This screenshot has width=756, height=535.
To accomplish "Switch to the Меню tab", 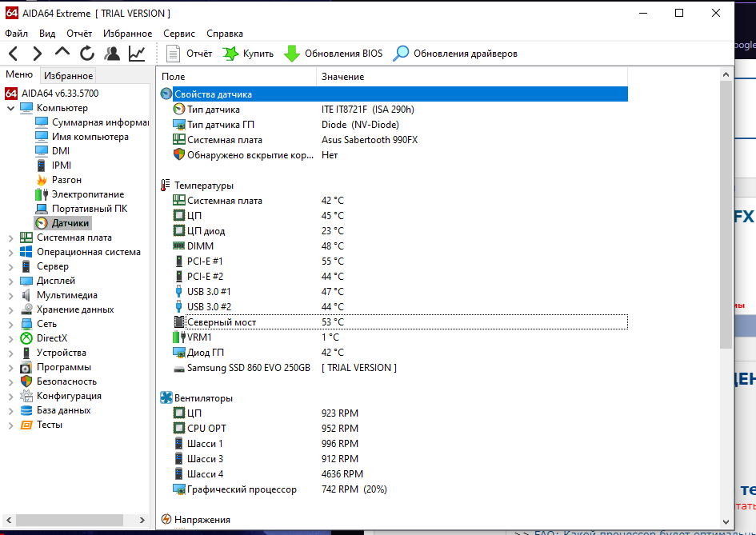I will tap(19, 74).
